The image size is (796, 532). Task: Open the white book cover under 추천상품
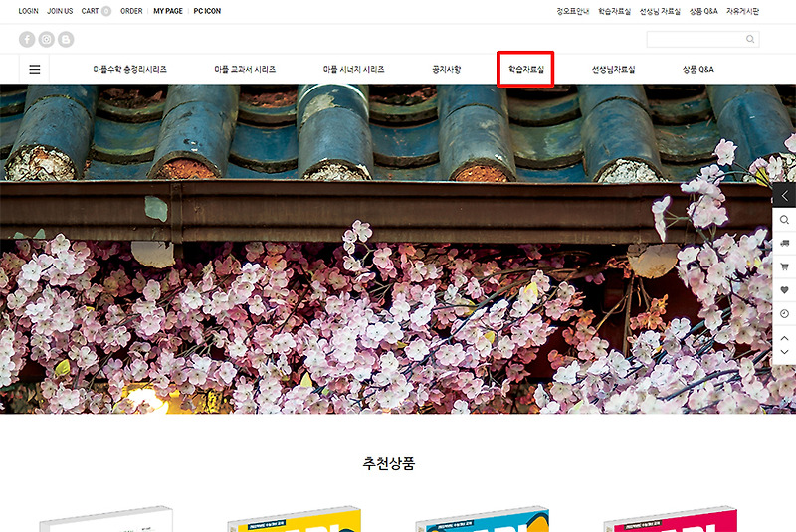pos(106,519)
